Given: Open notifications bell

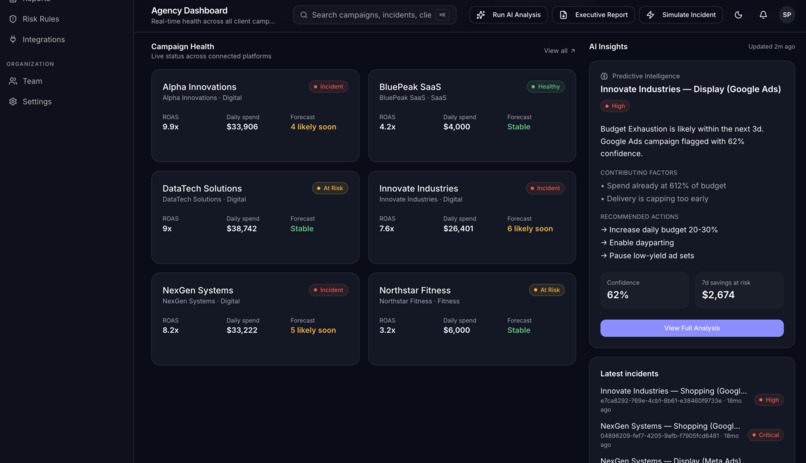Looking at the screenshot, I should [763, 15].
